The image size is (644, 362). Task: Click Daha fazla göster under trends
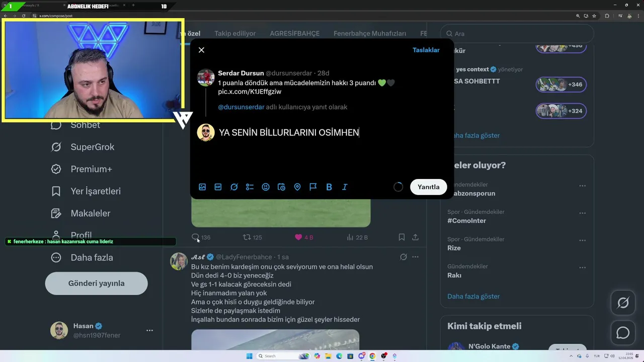click(x=473, y=296)
